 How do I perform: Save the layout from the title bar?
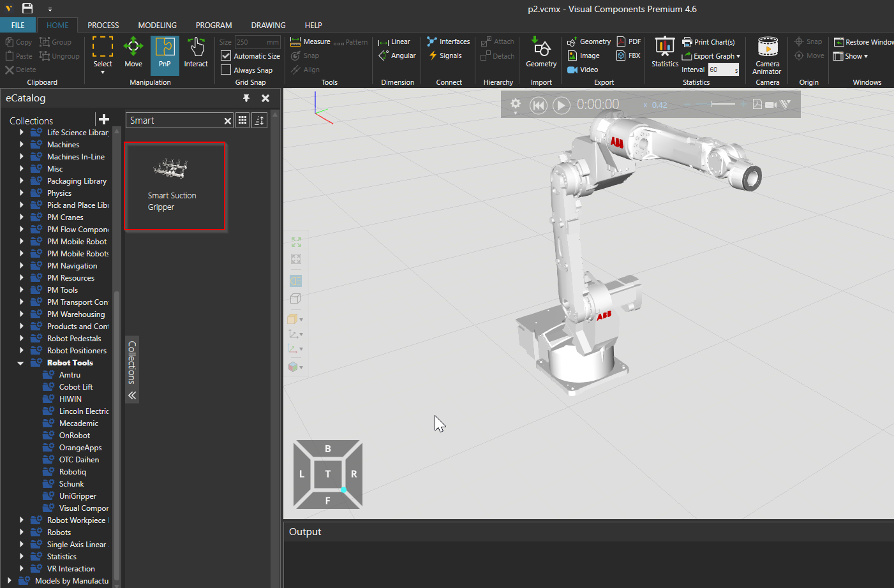27,8
